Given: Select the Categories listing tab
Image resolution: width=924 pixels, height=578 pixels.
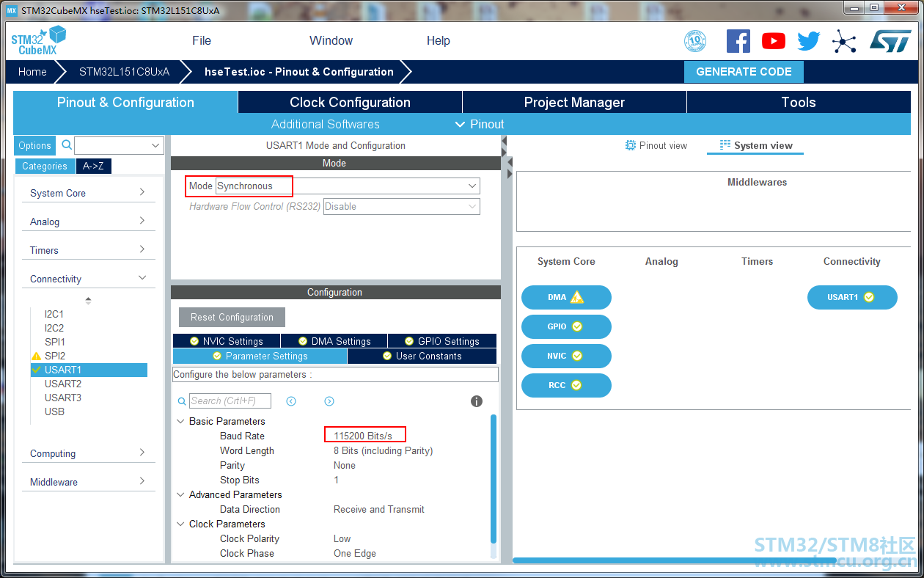Looking at the screenshot, I should pyautogui.click(x=45, y=166).
